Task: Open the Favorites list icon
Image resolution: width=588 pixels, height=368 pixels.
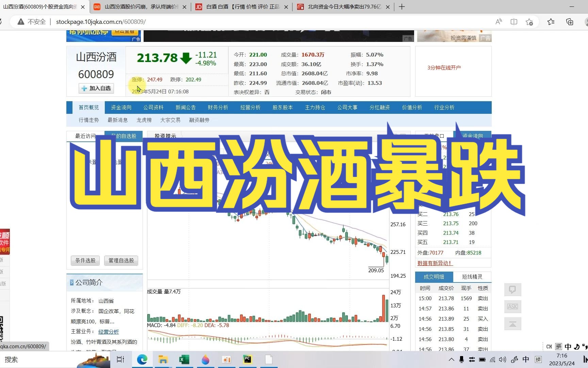Action: click(551, 22)
